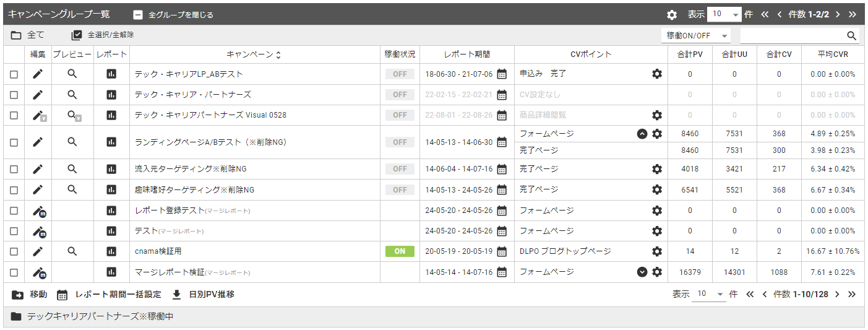
Task: Select the 全て folder
Action: click(28, 35)
